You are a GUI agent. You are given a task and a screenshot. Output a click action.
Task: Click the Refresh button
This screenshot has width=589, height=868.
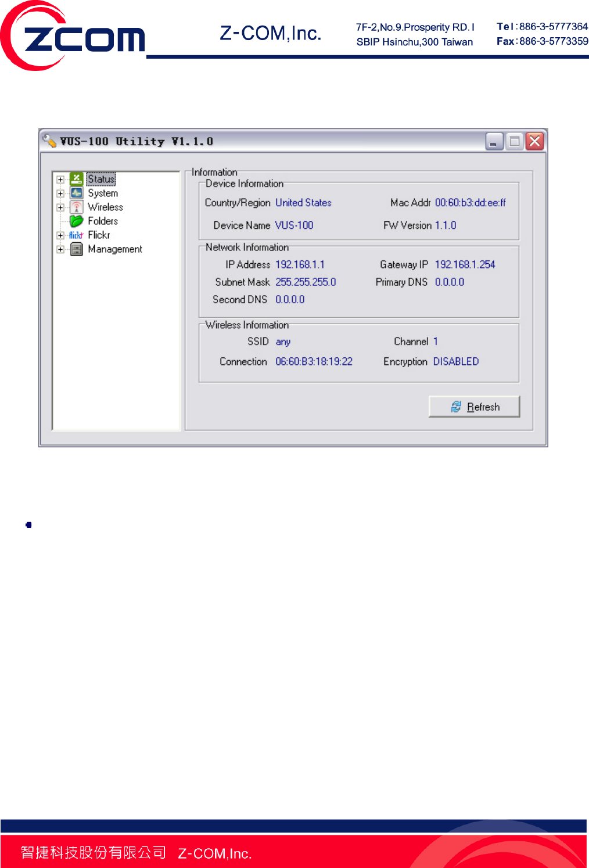coord(474,407)
